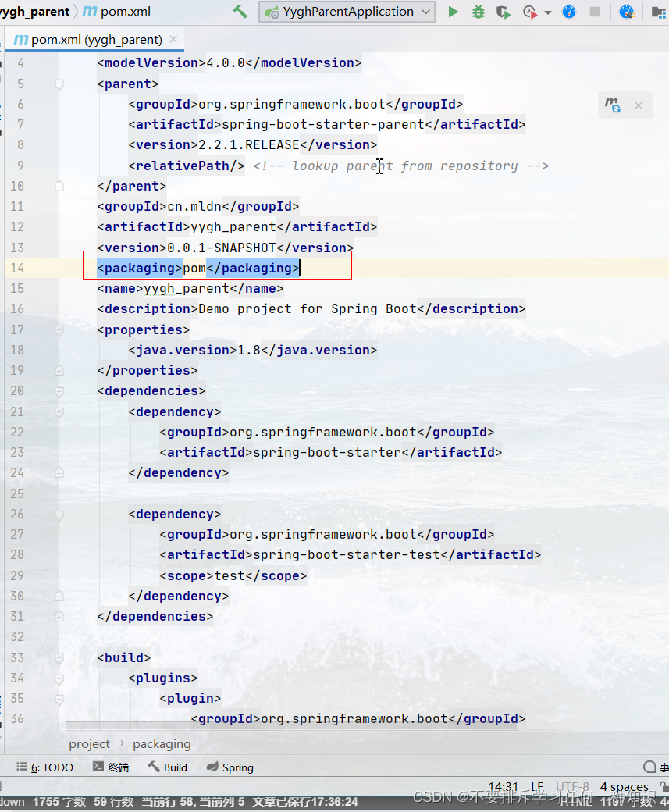This screenshot has width=669, height=812.
Task: Click the modelVersion 4.0.0 text on line 4
Action: tap(226, 62)
